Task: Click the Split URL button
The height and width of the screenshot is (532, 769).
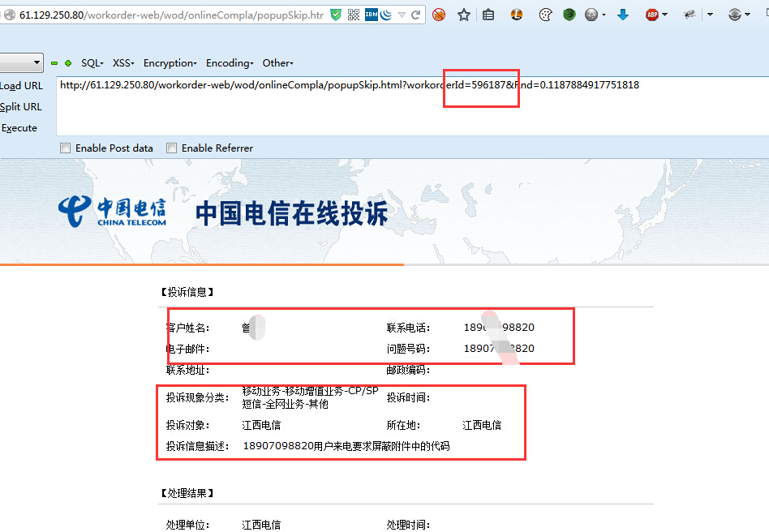Action: pyautogui.click(x=20, y=107)
